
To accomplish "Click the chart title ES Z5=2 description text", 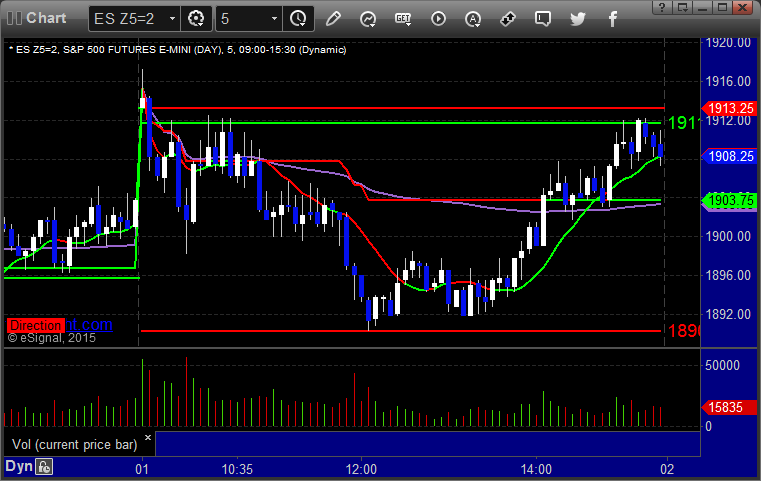I will point(178,50).
